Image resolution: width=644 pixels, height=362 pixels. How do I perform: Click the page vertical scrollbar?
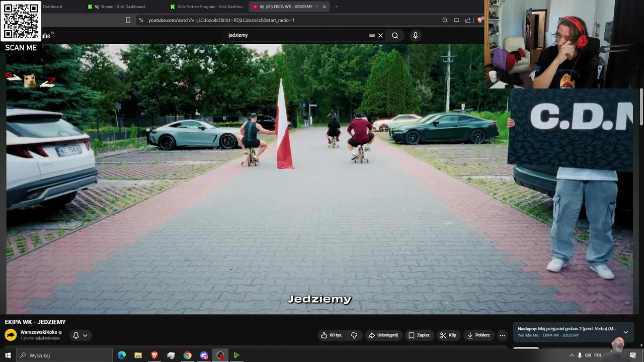pyautogui.click(x=641, y=107)
